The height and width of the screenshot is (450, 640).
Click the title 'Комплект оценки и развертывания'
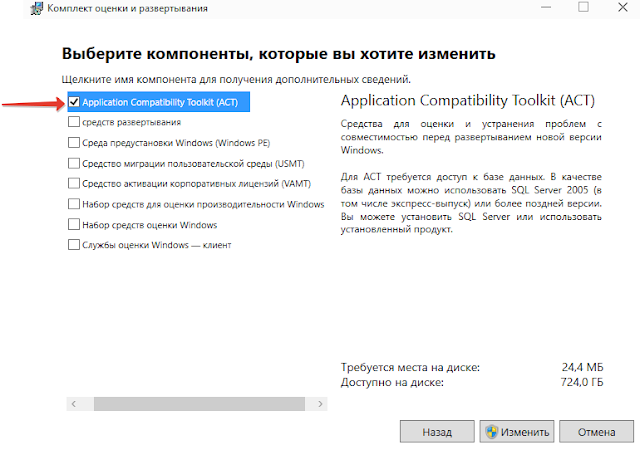pos(127,9)
